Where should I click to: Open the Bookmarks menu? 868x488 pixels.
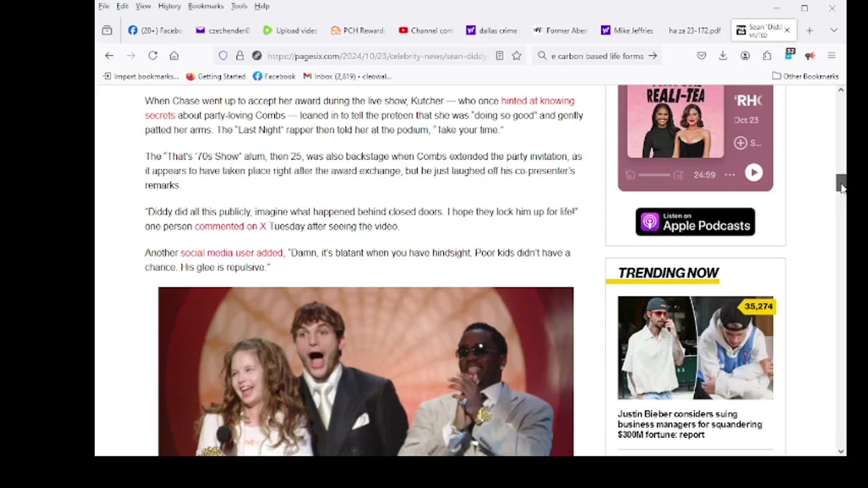point(205,6)
